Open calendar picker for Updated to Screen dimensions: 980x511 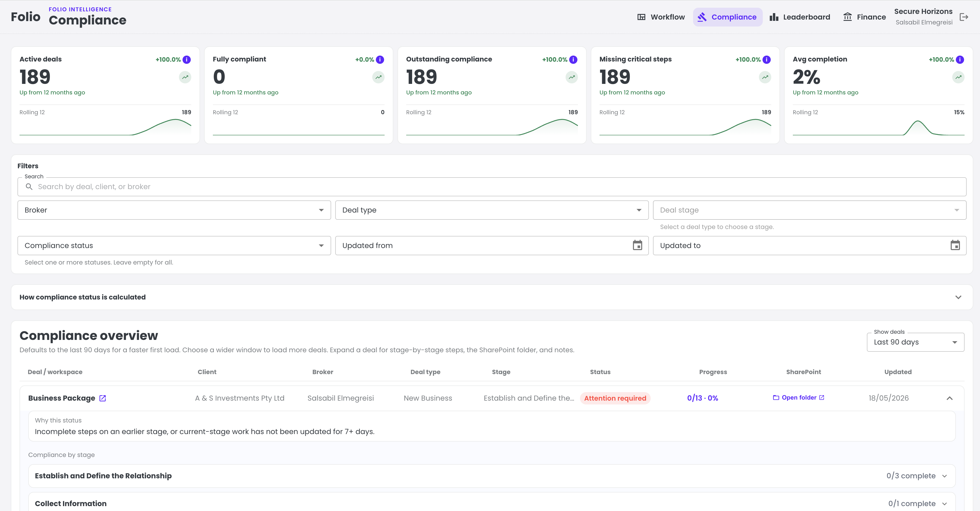(955, 245)
